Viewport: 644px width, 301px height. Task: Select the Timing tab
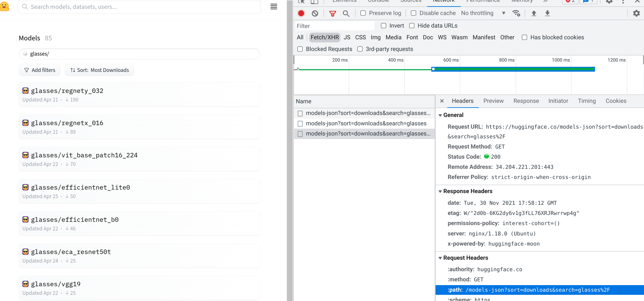point(587,101)
